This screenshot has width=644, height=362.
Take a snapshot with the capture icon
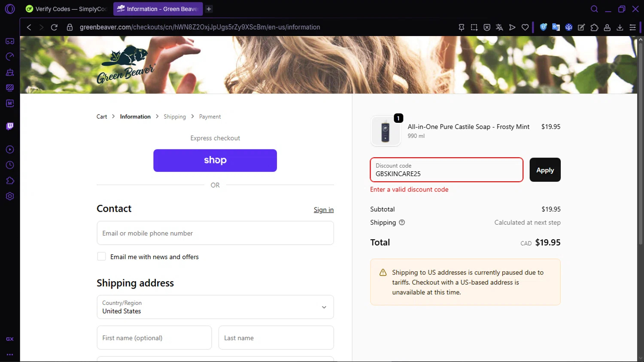[474, 27]
